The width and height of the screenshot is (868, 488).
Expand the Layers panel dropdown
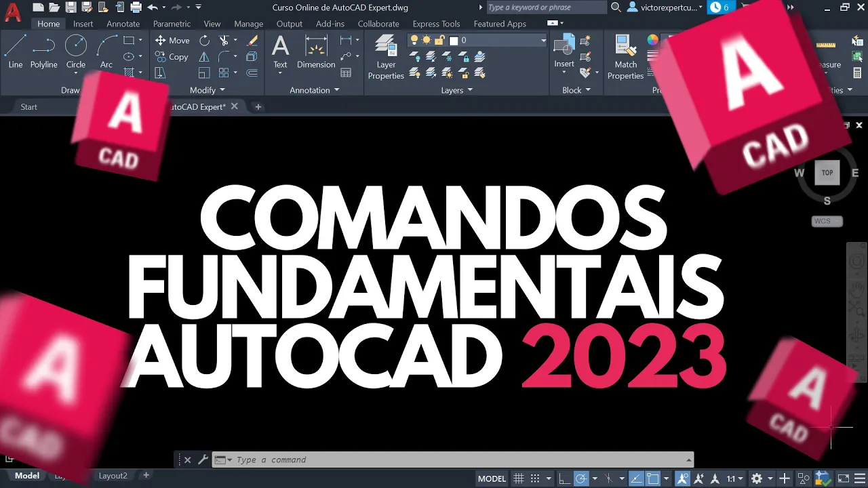click(x=457, y=90)
